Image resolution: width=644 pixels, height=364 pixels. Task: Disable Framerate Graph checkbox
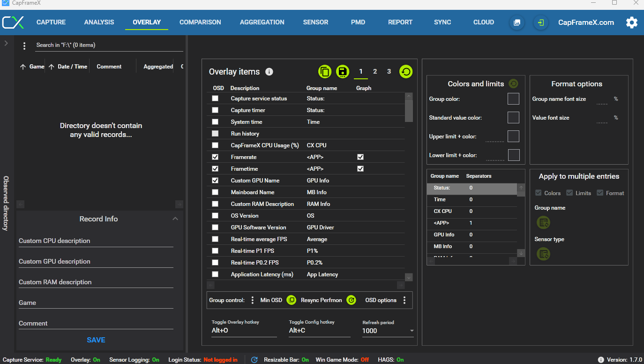pyautogui.click(x=360, y=157)
